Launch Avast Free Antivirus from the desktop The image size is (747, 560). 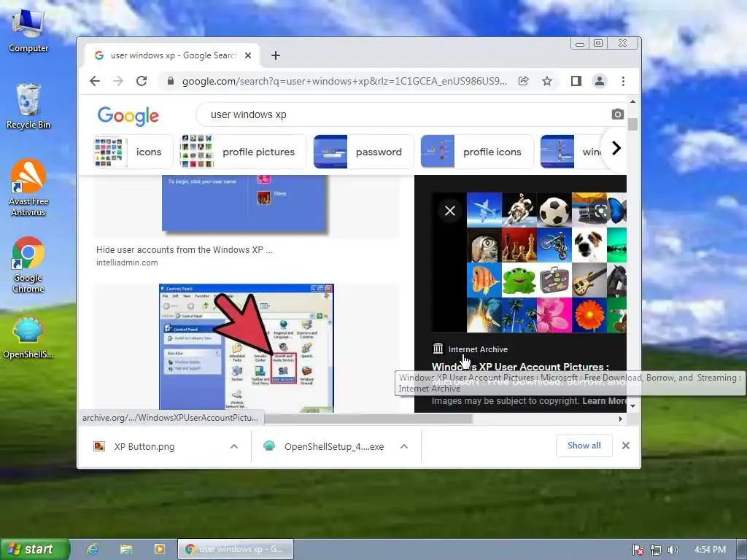click(x=28, y=187)
